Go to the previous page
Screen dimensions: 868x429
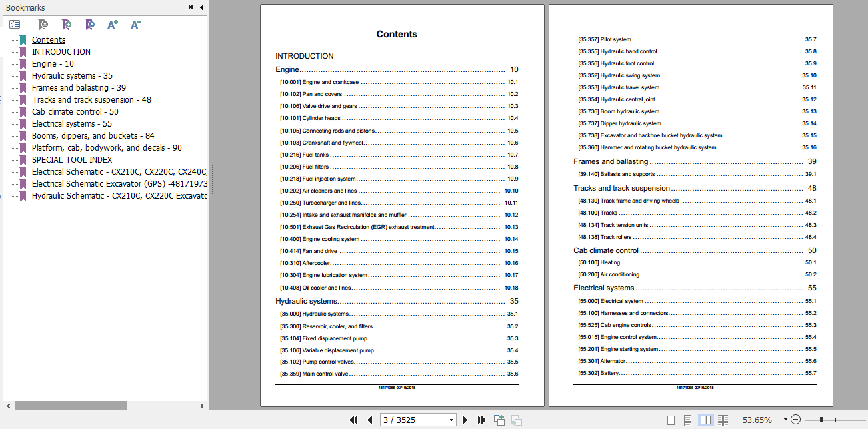pyautogui.click(x=370, y=420)
